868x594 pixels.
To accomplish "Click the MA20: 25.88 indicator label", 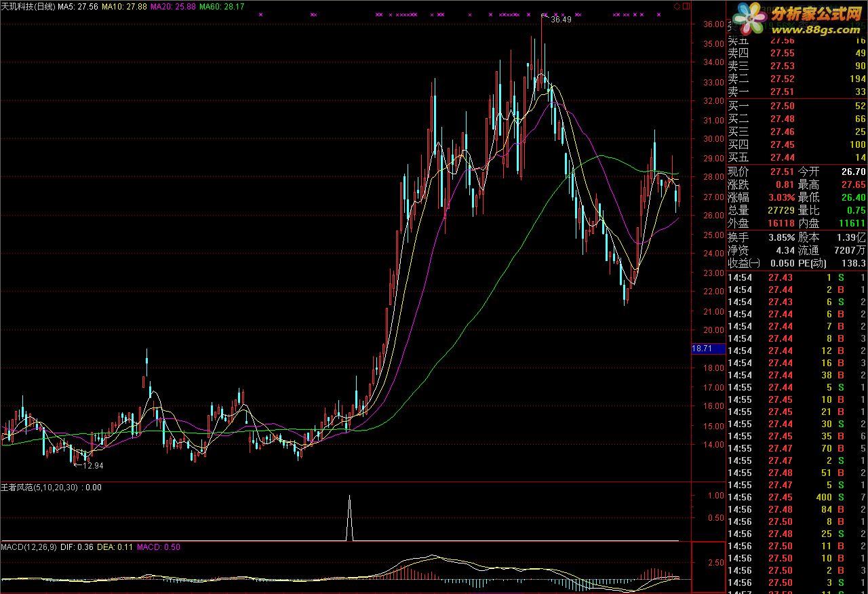I will [172, 6].
